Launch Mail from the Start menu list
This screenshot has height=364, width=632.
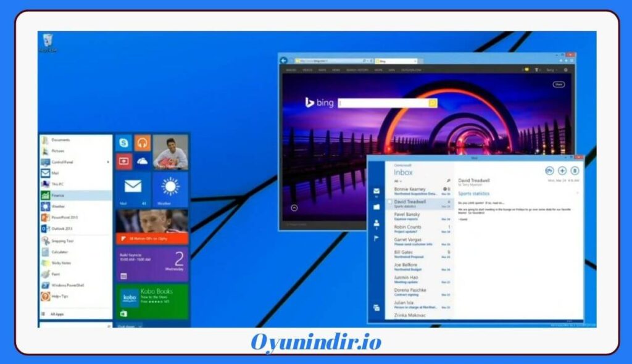[76, 173]
